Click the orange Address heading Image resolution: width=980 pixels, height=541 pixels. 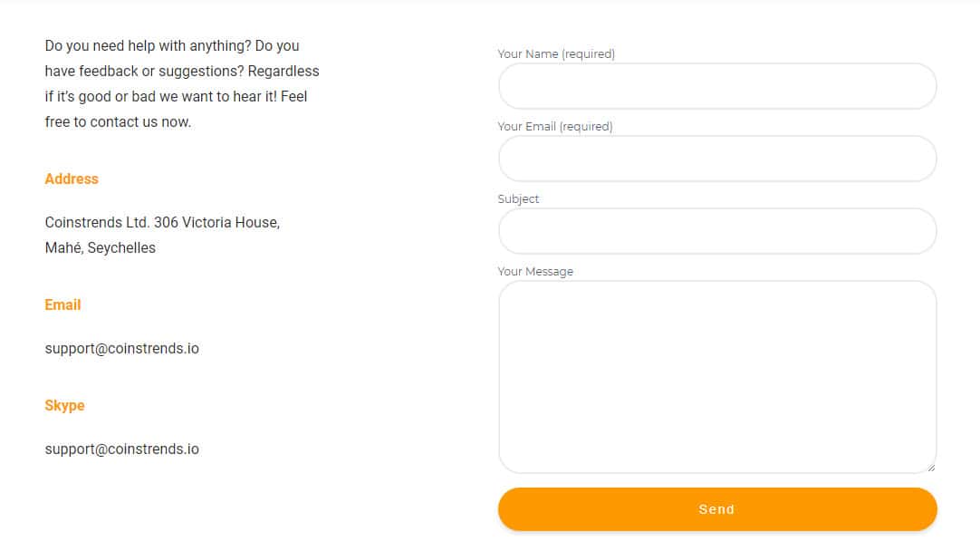click(x=72, y=179)
